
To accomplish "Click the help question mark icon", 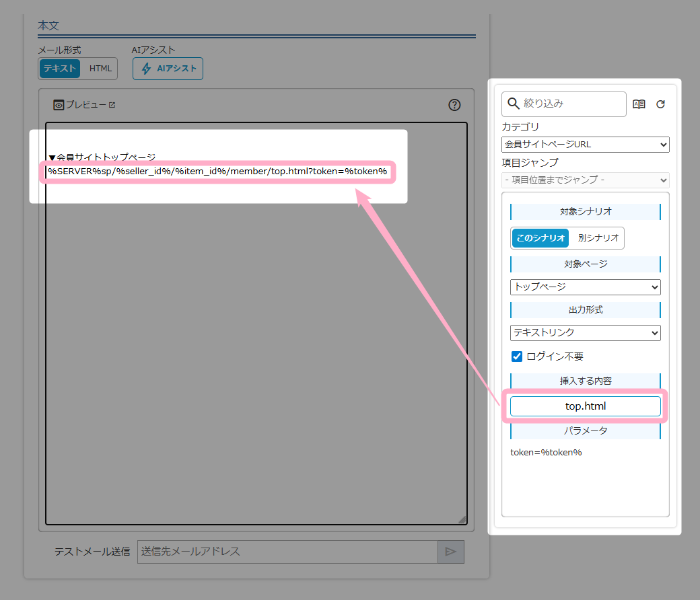I will 454,105.
